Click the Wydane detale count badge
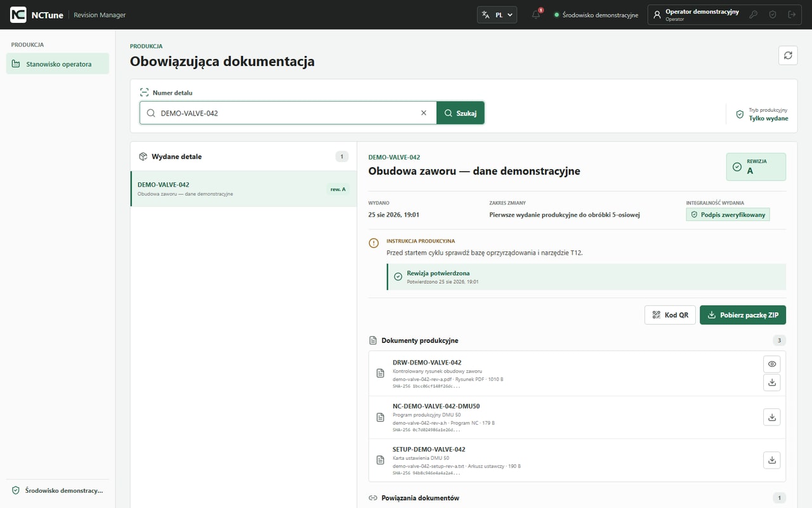 (x=341, y=156)
